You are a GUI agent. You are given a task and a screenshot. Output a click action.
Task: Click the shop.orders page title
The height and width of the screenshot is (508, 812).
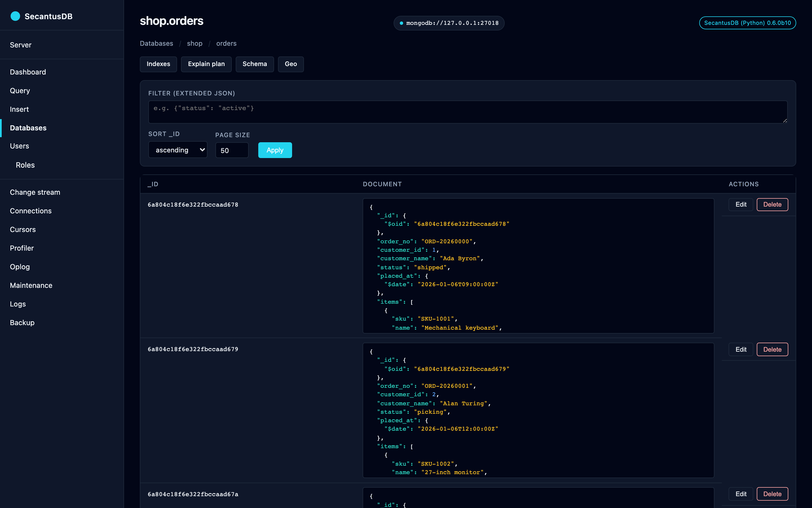click(171, 21)
